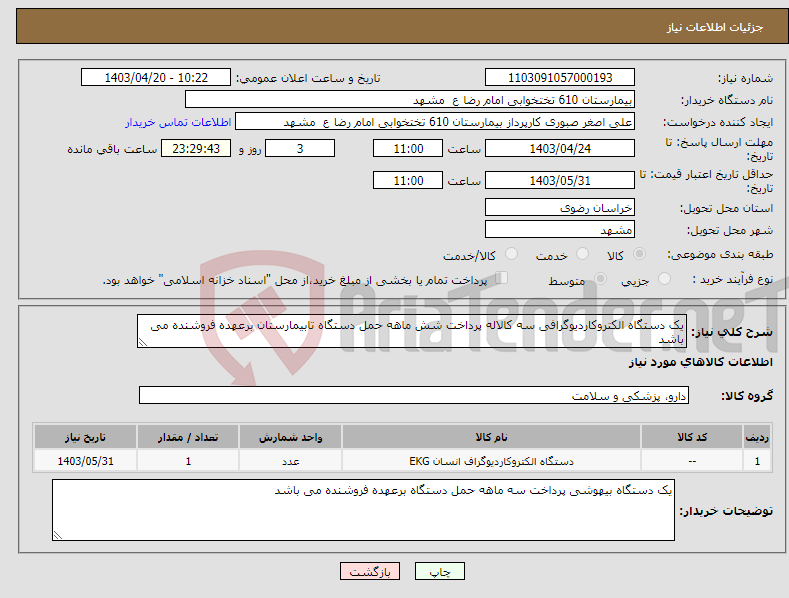Image resolution: width=789 pixels, height=598 pixels.
Task: Click the شماره نیاز label
Action: (x=745, y=78)
